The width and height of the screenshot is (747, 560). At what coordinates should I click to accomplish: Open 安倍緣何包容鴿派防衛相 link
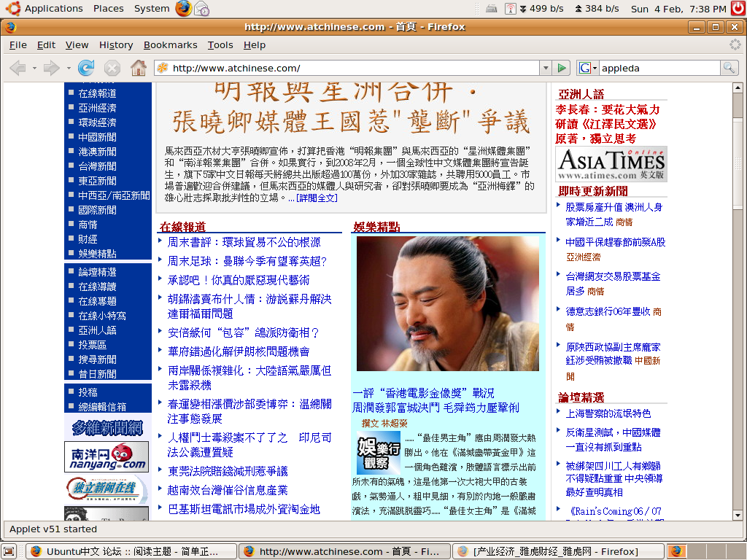pos(243,332)
